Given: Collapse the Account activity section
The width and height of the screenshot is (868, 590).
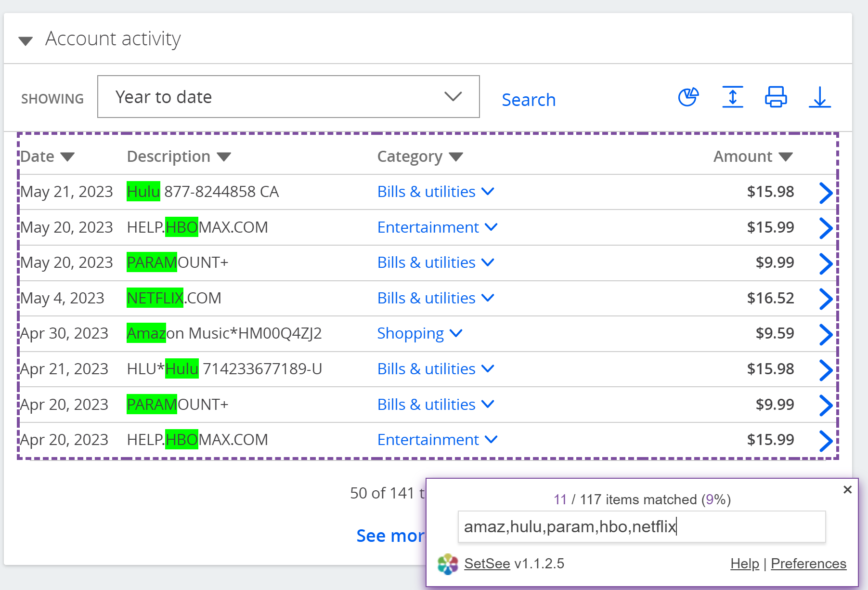Looking at the screenshot, I should pyautogui.click(x=26, y=40).
